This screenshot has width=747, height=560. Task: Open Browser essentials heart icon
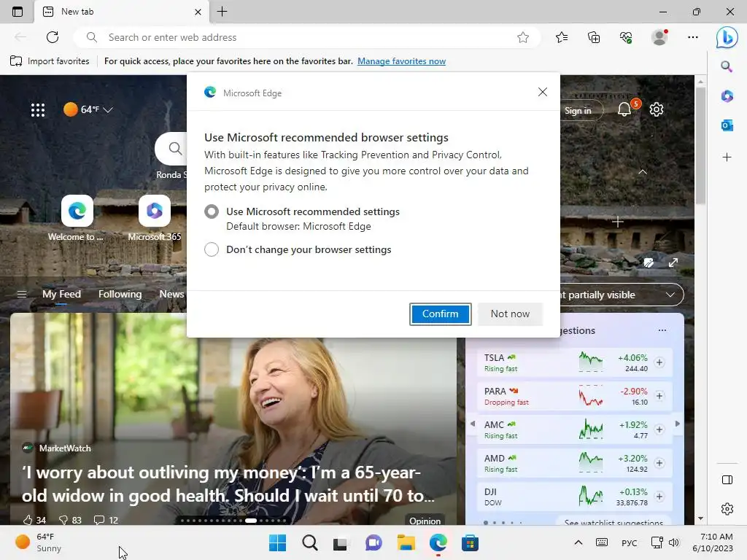pos(626,37)
